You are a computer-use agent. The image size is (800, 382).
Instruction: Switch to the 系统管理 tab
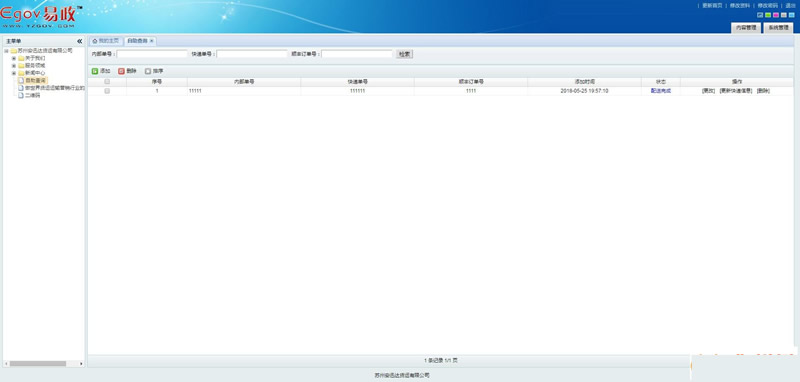point(778,28)
